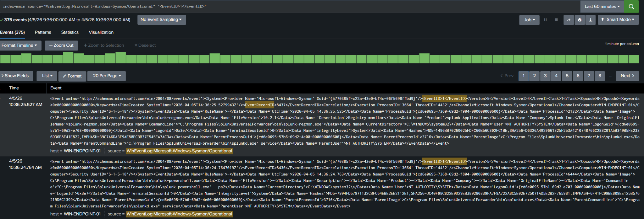Go to results page 2
Image resolution: width=644 pixels, height=219 pixels.
pyautogui.click(x=535, y=76)
